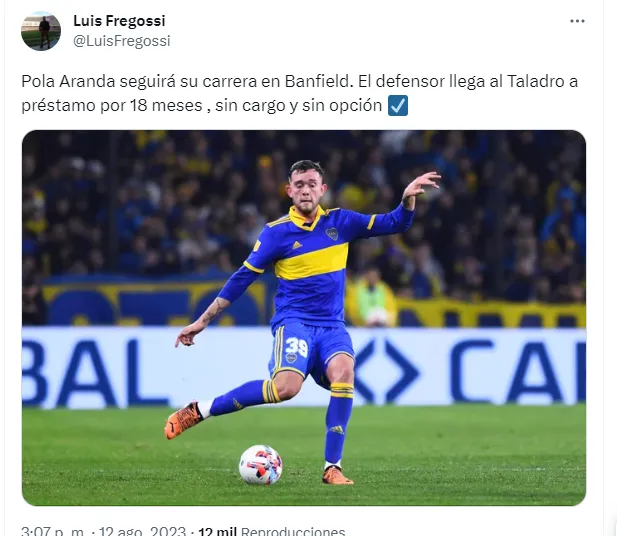Click the Luis Fregossi display name
This screenshot has width=617, height=536.
point(119,21)
